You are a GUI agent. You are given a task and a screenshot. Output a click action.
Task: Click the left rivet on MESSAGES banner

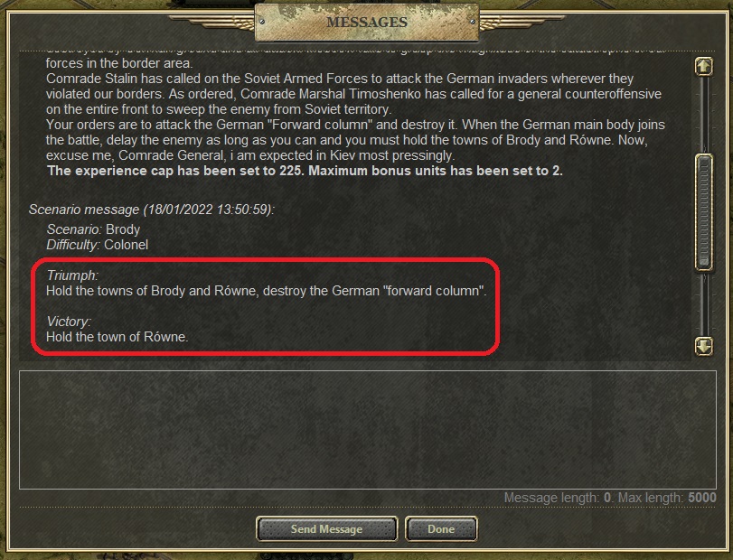click(262, 22)
